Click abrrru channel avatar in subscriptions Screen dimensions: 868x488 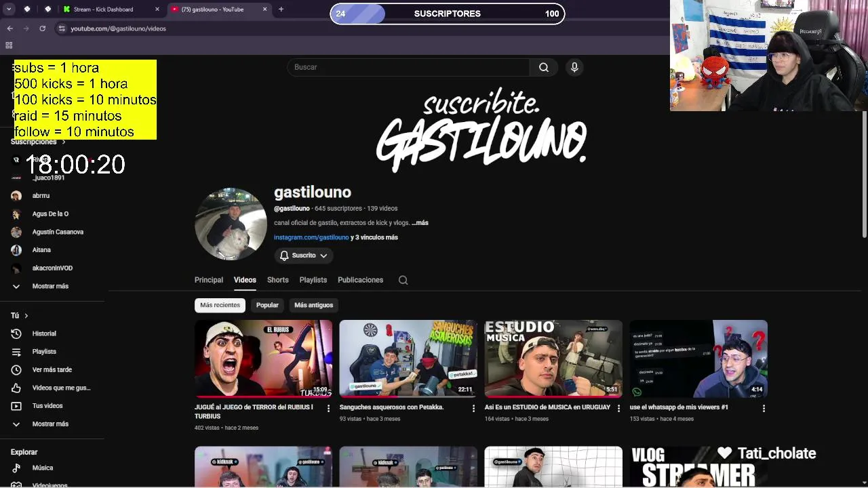[x=16, y=196]
